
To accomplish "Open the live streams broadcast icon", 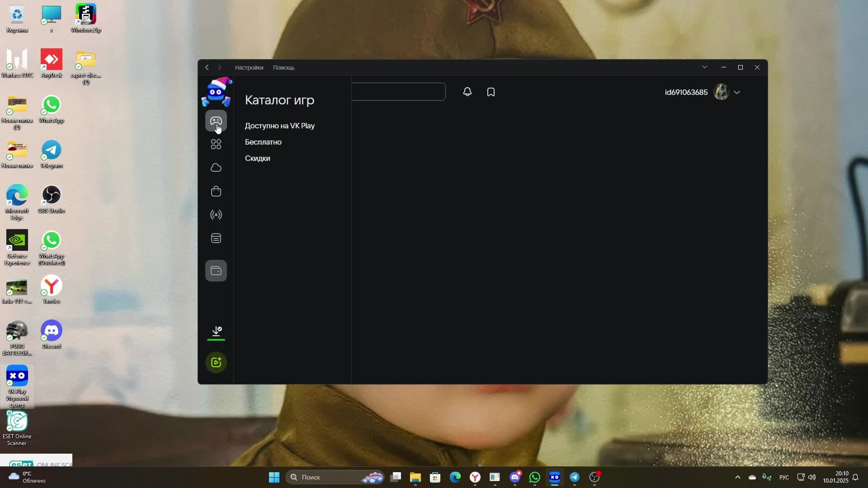I will point(216,215).
